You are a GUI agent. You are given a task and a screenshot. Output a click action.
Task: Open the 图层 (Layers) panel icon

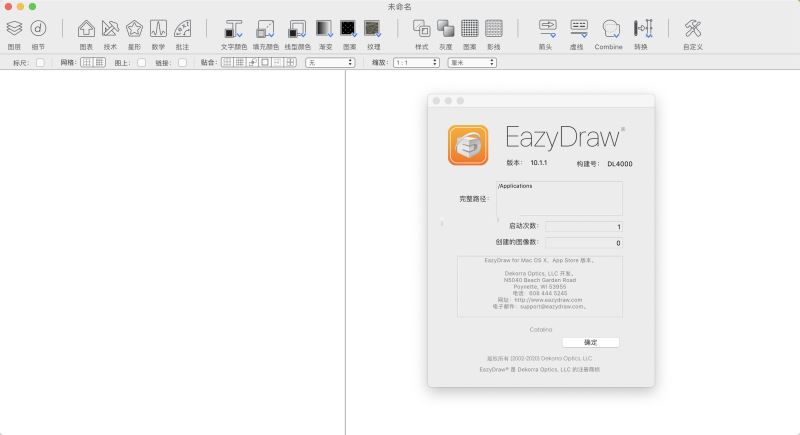point(14,29)
